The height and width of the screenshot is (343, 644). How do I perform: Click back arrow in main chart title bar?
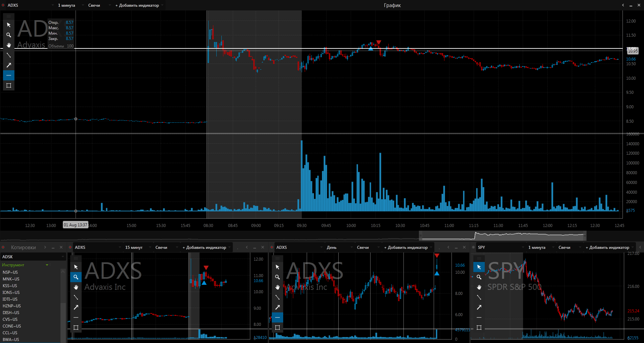click(623, 5)
